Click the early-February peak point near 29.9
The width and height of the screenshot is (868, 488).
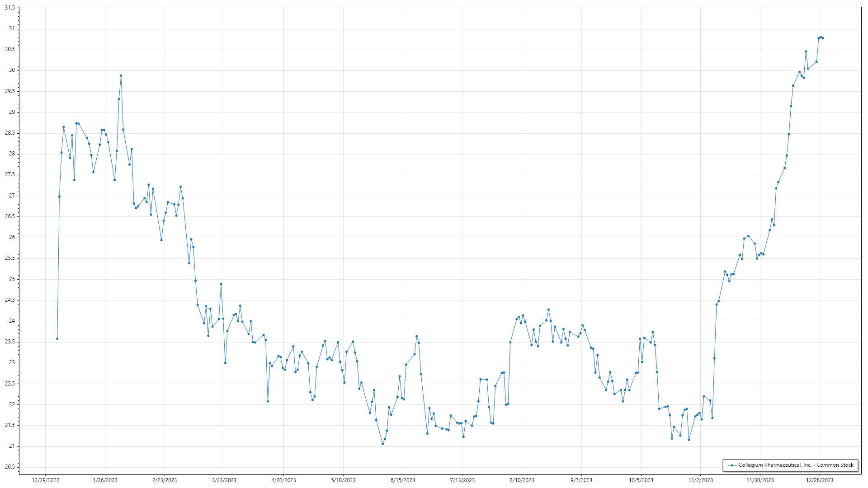point(121,76)
